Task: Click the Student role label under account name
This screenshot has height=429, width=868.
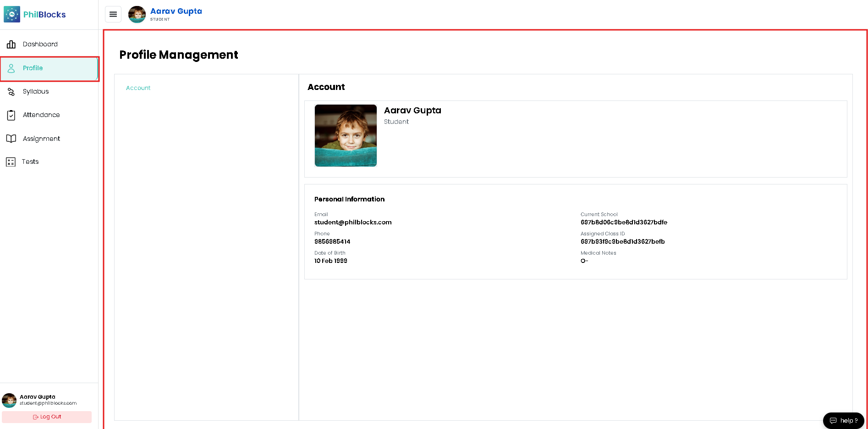Action: pos(396,122)
